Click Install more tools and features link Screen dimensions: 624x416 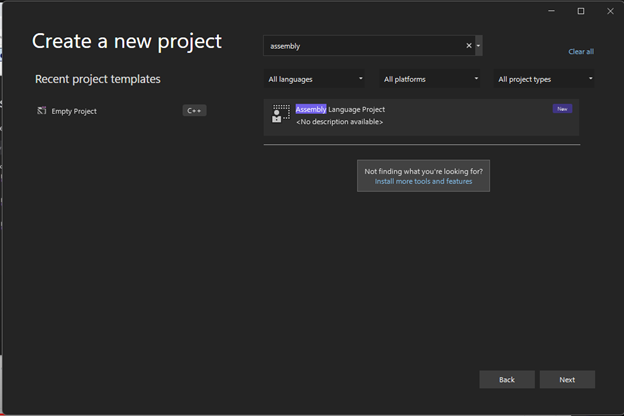click(x=423, y=182)
